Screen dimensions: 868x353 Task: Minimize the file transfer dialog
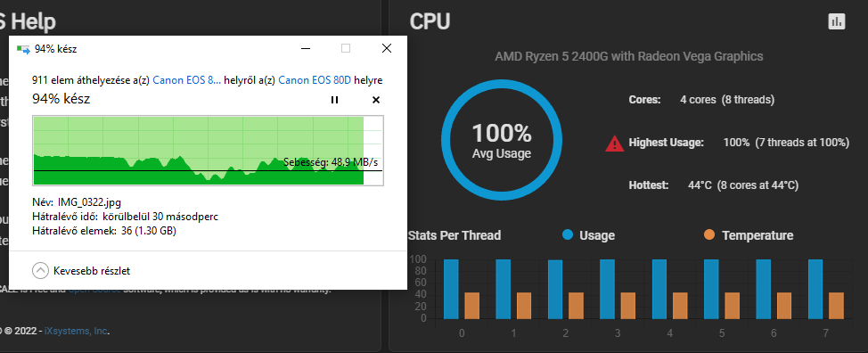(x=306, y=49)
